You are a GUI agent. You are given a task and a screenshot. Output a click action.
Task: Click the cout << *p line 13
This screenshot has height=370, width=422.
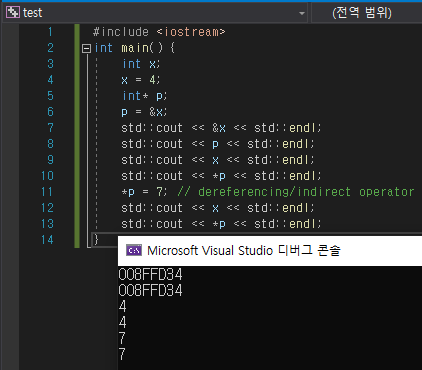pyautogui.click(x=221, y=224)
